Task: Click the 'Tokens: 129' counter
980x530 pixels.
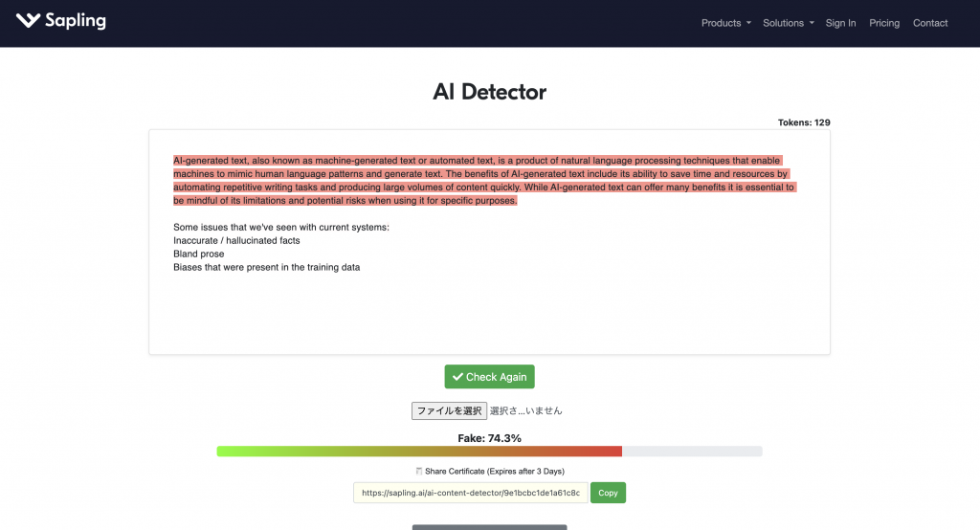Action: click(x=804, y=122)
